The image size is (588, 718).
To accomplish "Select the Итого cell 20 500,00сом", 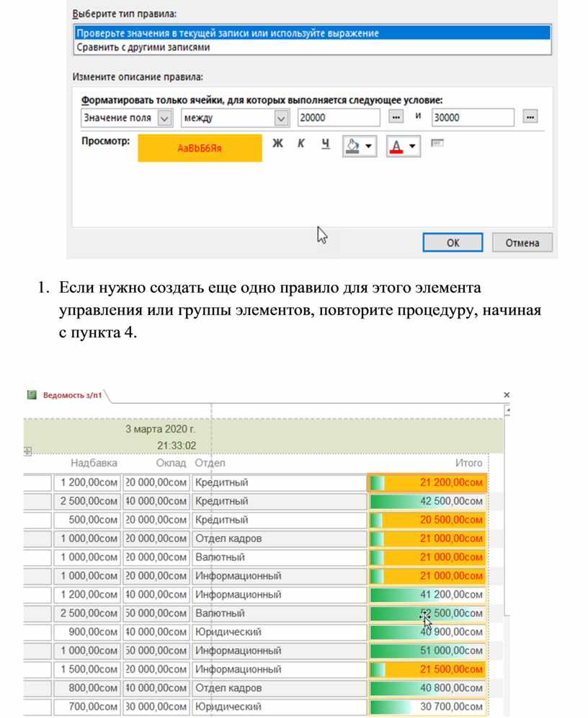I will [427, 520].
